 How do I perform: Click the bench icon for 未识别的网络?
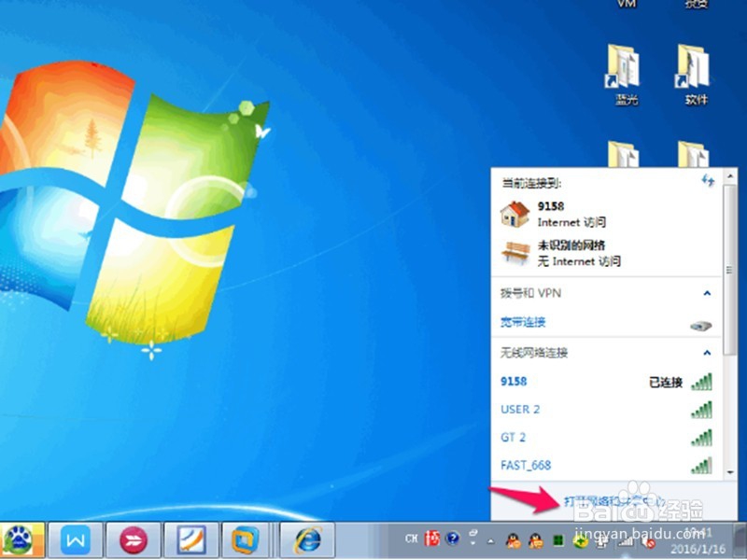coord(515,253)
